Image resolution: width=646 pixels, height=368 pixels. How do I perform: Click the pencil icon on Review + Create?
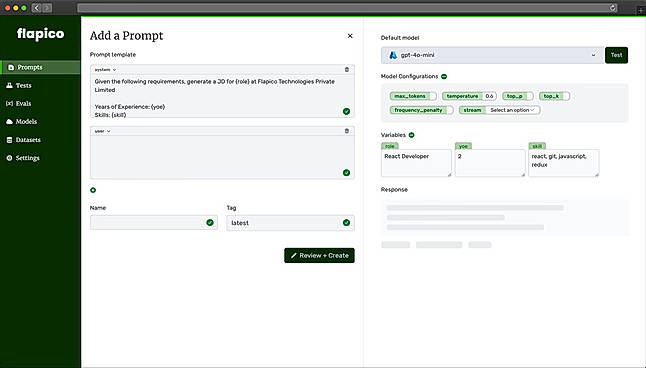click(x=294, y=255)
